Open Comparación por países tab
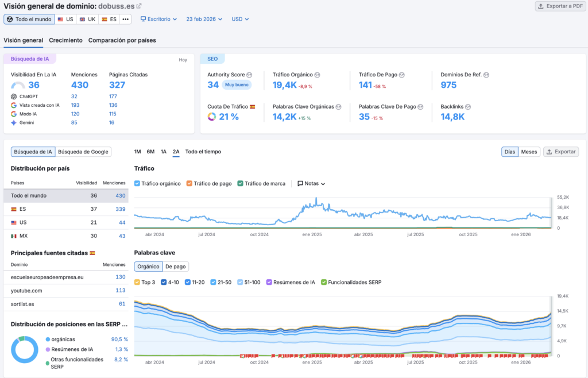This screenshot has width=588, height=378. [122, 40]
